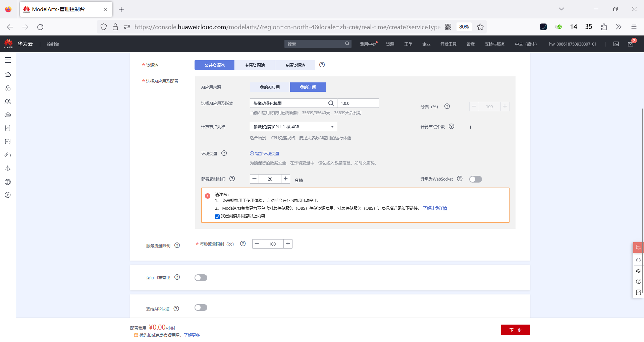Expand the 计算节点规格 dropdown
The height and width of the screenshot is (342, 644).
click(293, 127)
